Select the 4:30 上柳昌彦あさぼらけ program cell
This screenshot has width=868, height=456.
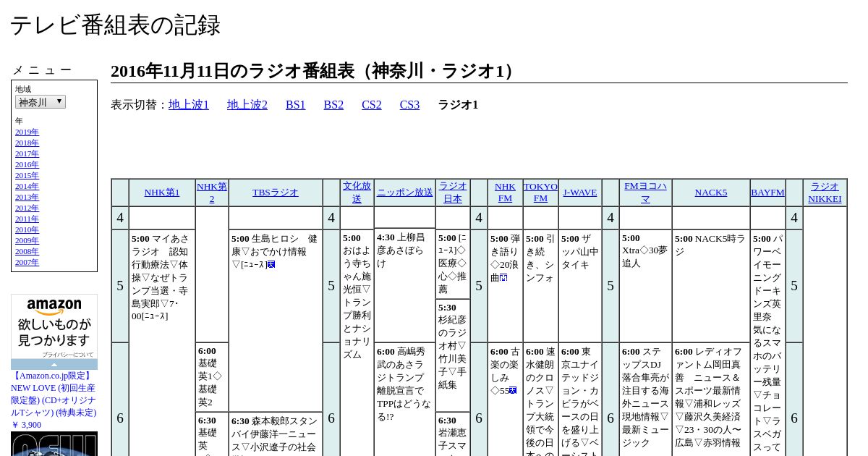[405, 287]
